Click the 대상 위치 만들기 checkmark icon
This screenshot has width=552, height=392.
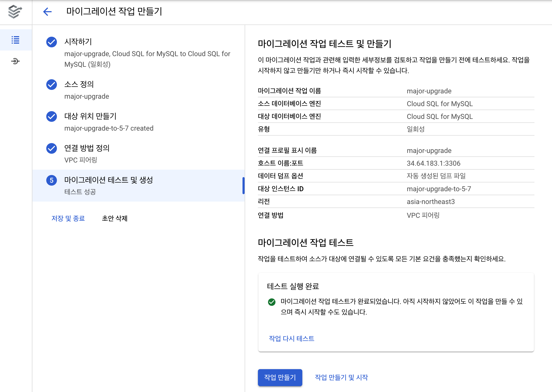click(52, 116)
